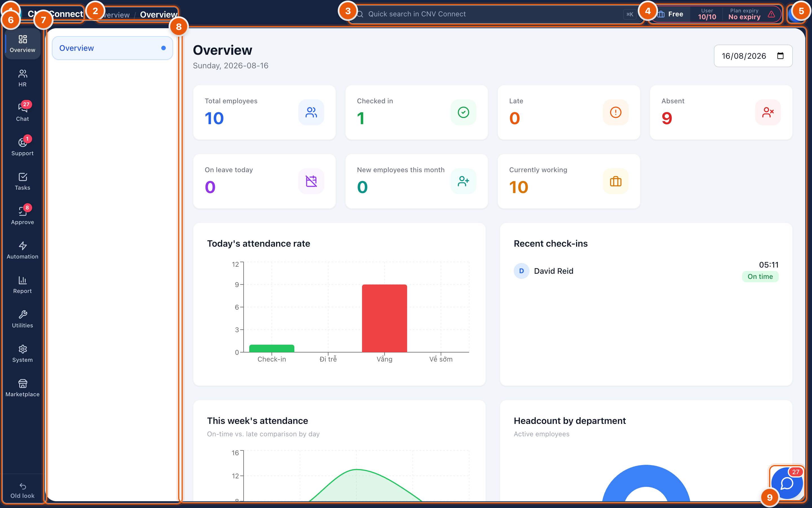Click Currently working briefcase icon

click(615, 181)
